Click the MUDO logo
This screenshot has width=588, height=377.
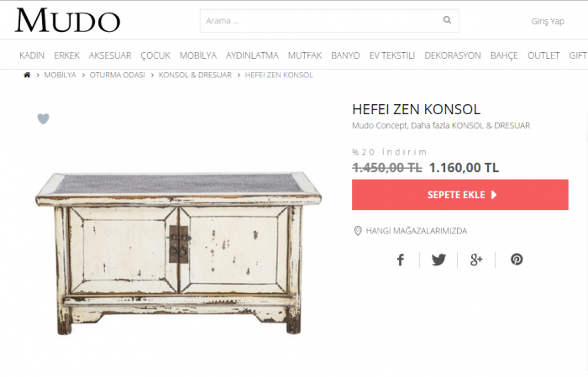pos(67,20)
